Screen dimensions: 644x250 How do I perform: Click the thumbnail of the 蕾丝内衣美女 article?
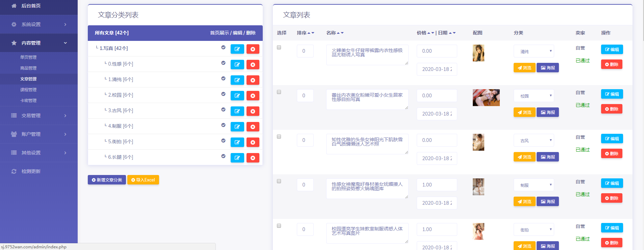[486, 98]
